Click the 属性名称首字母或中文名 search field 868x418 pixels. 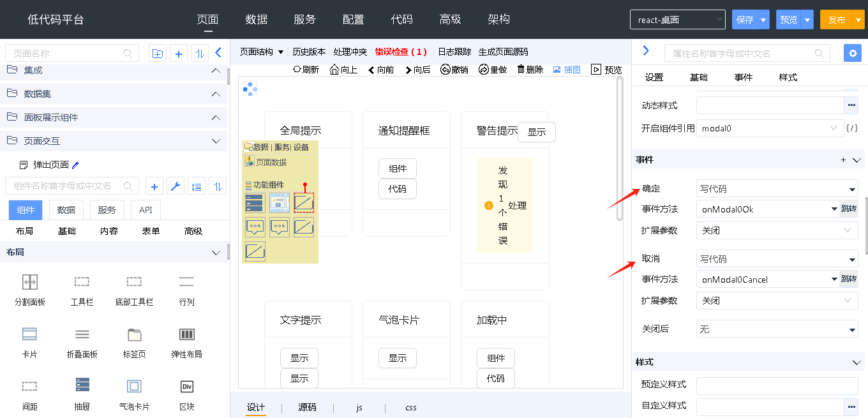pos(747,54)
